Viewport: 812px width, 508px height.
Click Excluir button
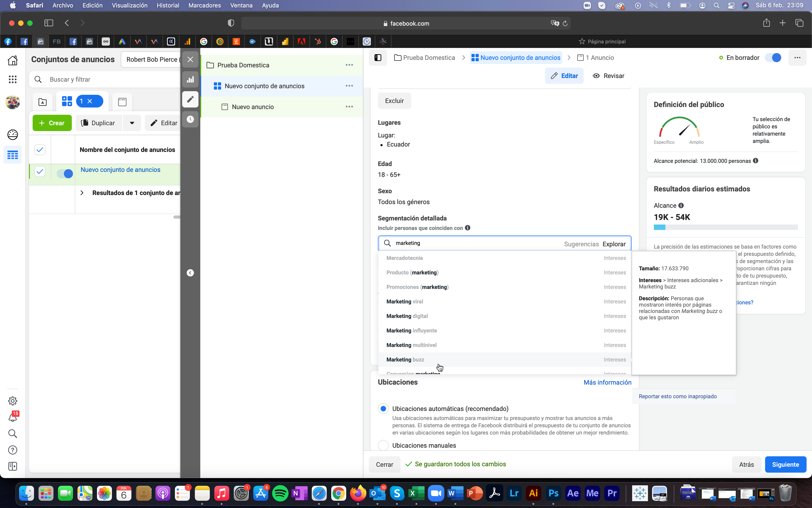coord(394,101)
